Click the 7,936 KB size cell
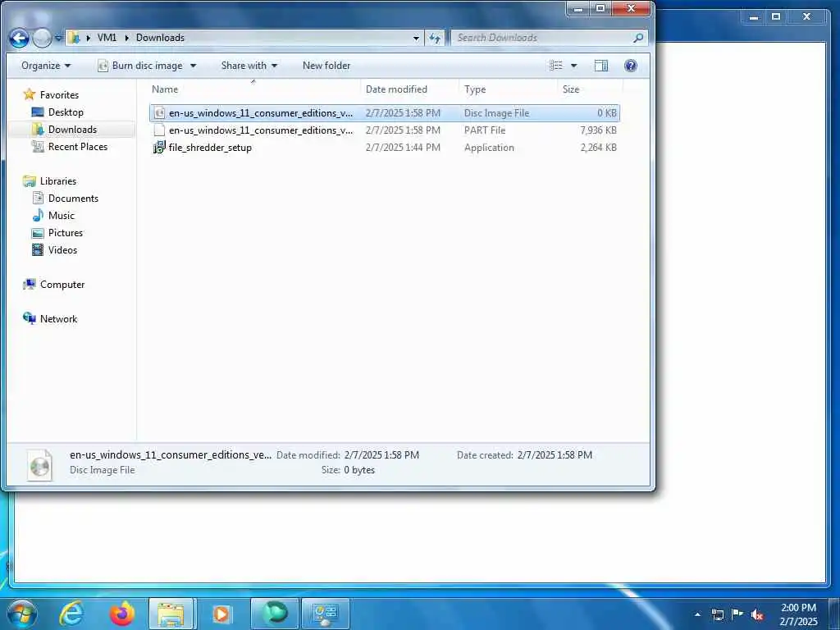 coord(598,130)
